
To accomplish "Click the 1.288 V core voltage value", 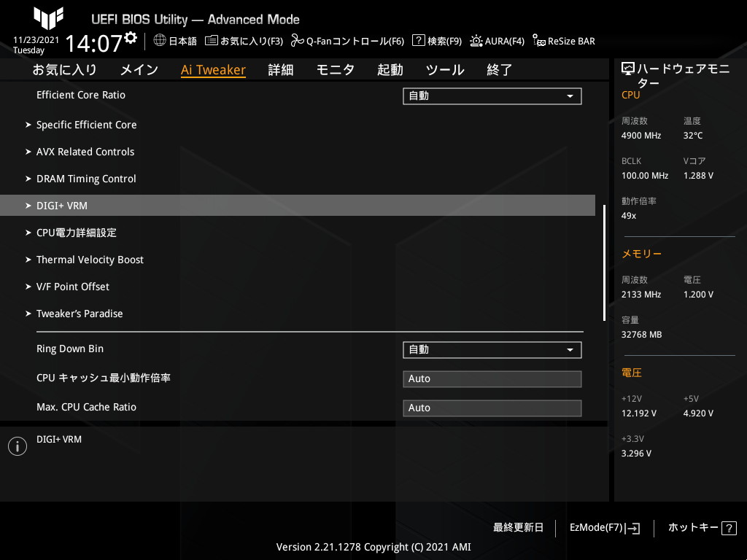I will (698, 176).
